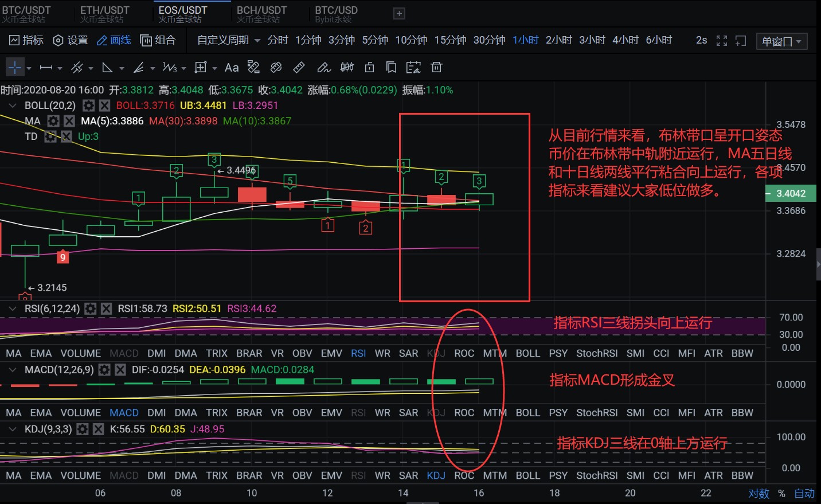Select the 分时 timeframe
The width and height of the screenshot is (821, 504).
pos(278,40)
